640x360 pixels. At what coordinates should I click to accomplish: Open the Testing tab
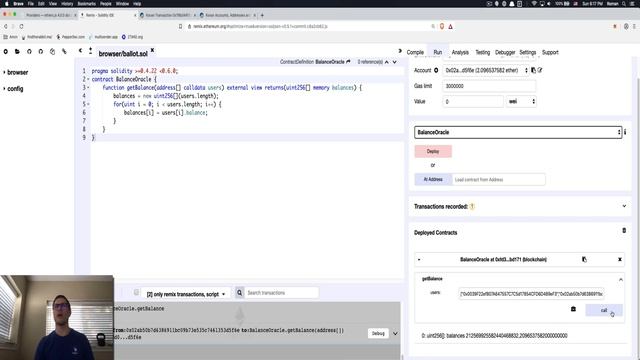pos(482,52)
